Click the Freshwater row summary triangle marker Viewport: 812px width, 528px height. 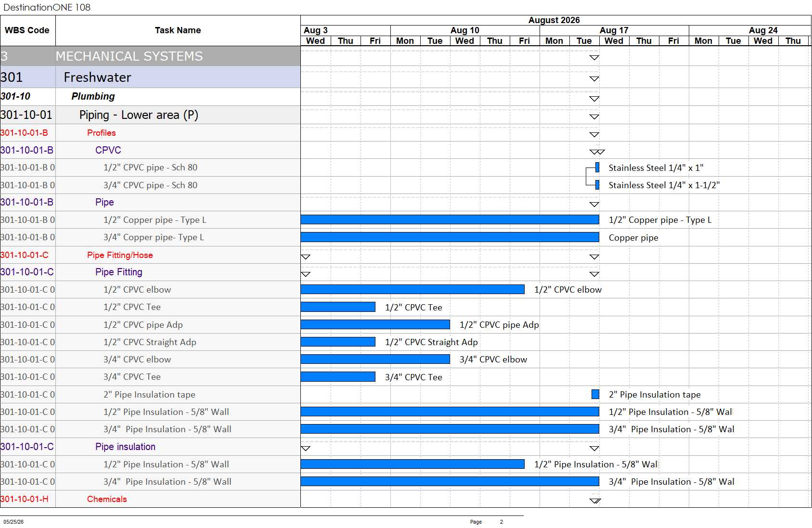click(594, 79)
